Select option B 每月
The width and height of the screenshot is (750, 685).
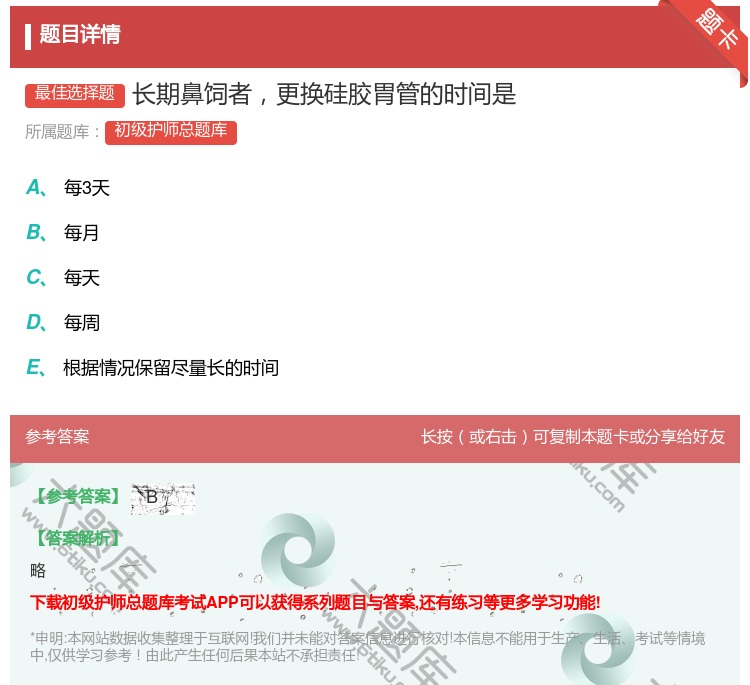[63, 233]
